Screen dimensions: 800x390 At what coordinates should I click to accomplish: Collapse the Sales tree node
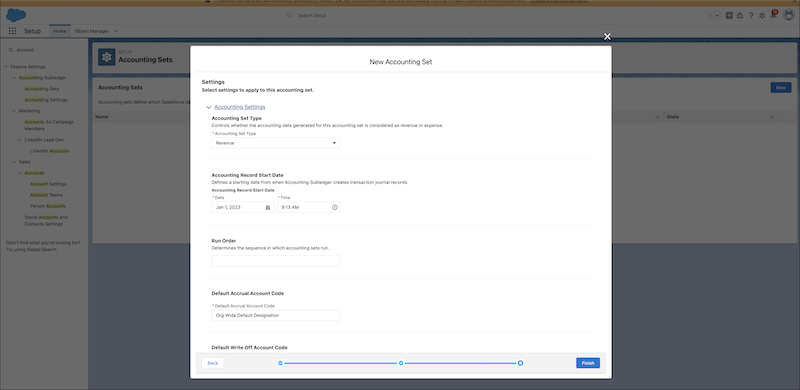(x=14, y=162)
